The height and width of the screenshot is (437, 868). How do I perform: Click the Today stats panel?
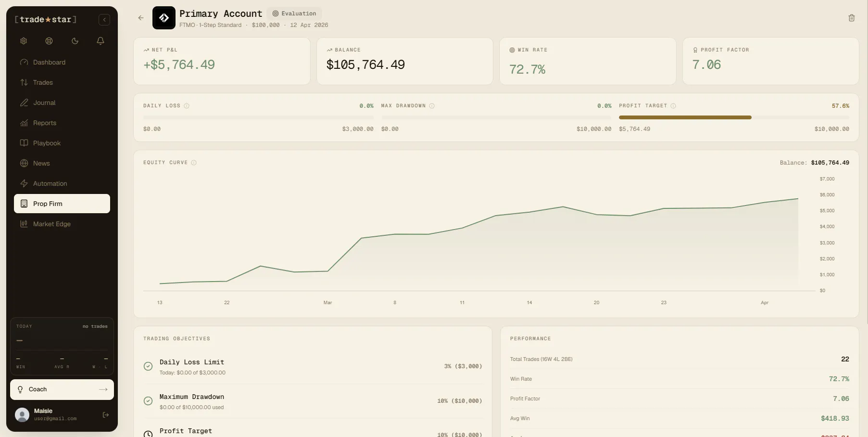[62, 346]
